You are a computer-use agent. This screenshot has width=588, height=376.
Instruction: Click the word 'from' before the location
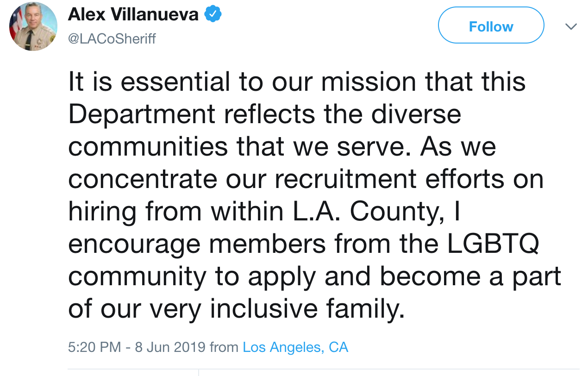(224, 347)
